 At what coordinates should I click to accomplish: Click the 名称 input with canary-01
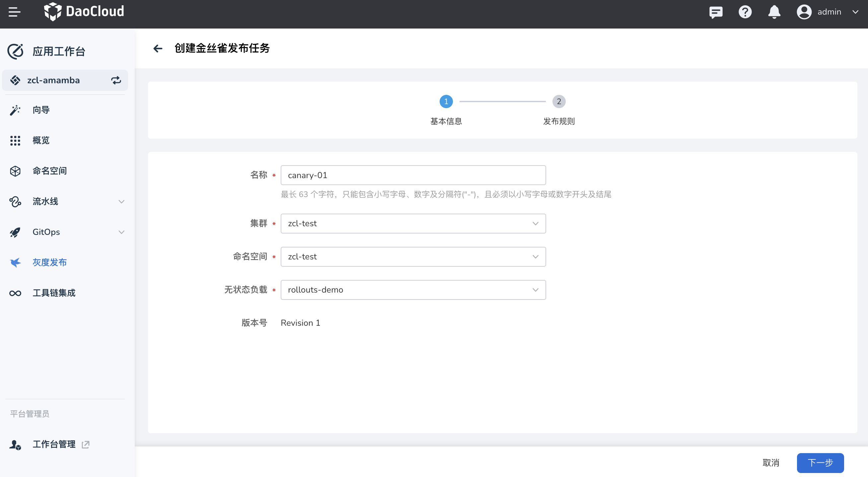pos(413,175)
